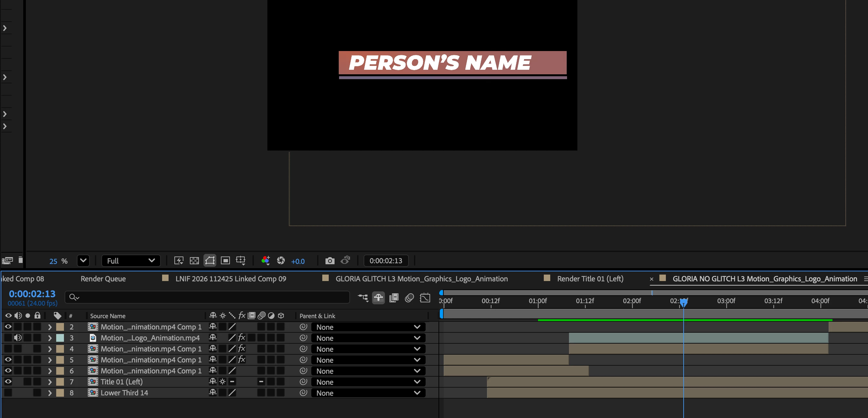
Task: Click the fx switch on layer 5
Action: point(242,360)
